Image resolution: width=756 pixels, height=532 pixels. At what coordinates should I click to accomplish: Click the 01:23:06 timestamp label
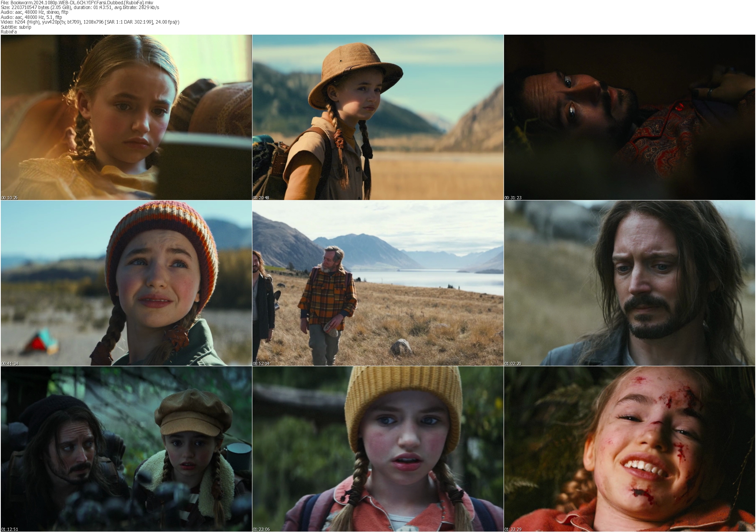(261, 529)
